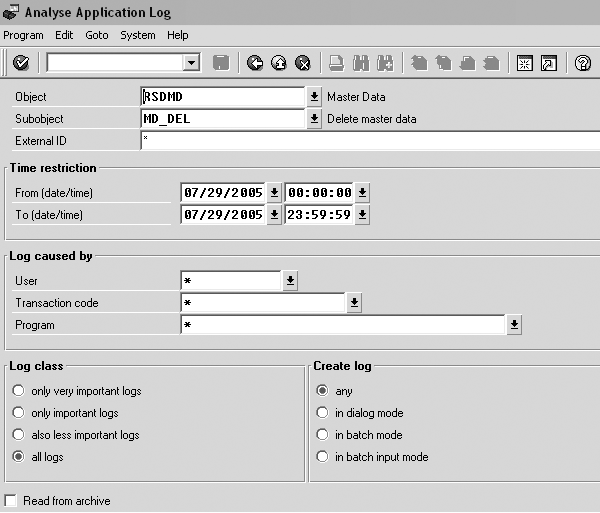
Task: Click the Subobject field containing MD_DEL
Action: 223,119
